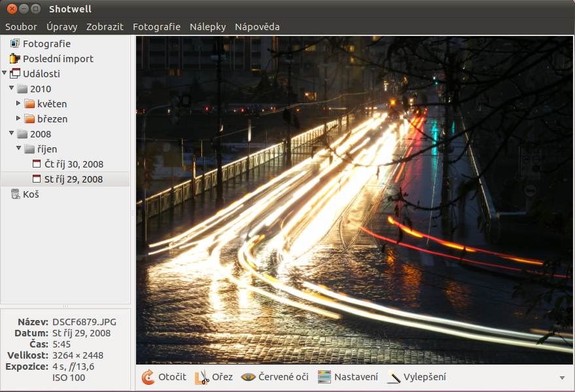575x392 pixels.
Task: Click the Nastavení button label
Action: pos(356,377)
